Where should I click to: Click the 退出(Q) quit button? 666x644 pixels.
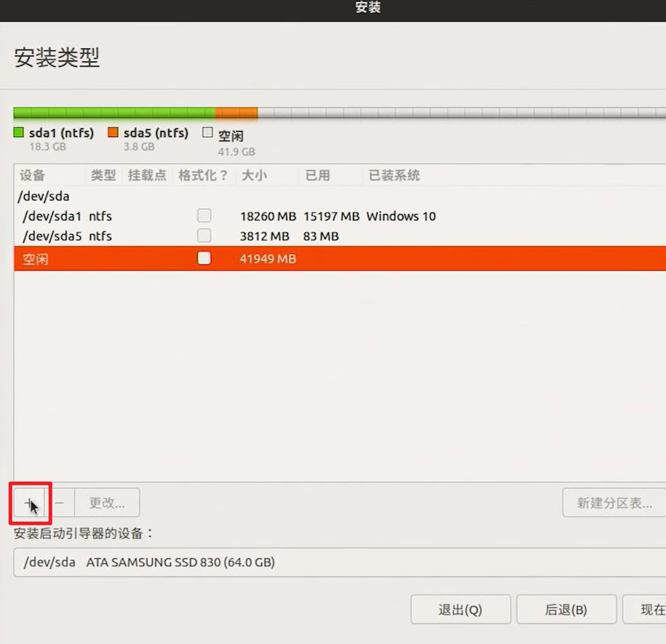(461, 610)
